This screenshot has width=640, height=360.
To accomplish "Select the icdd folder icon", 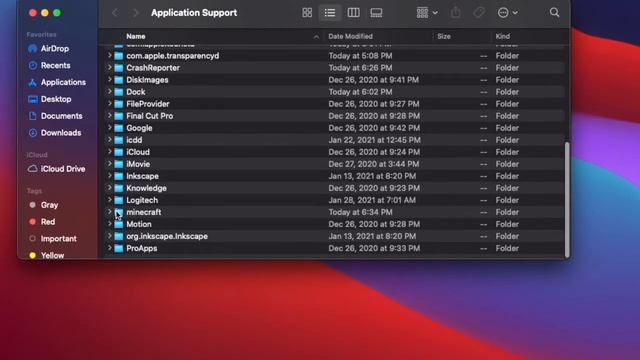I will click(x=119, y=140).
